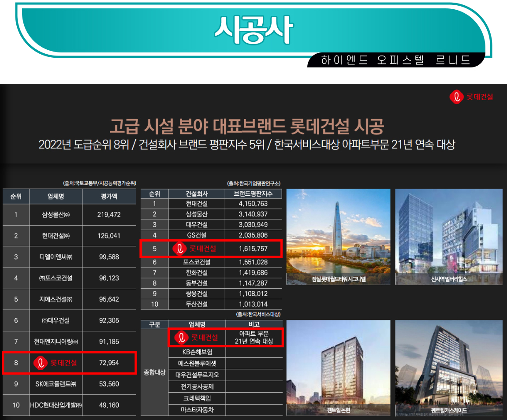The height and width of the screenshot is (420, 507).
Task: Select the brand index '1,108,012'
Action: coord(253,294)
